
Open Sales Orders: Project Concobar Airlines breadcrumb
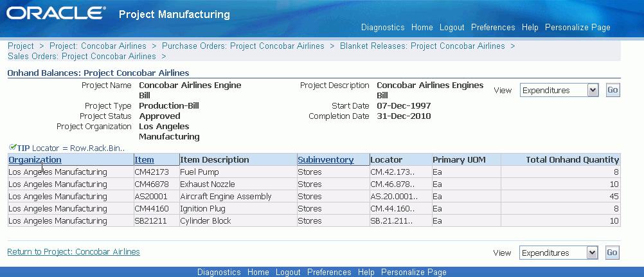[82, 57]
